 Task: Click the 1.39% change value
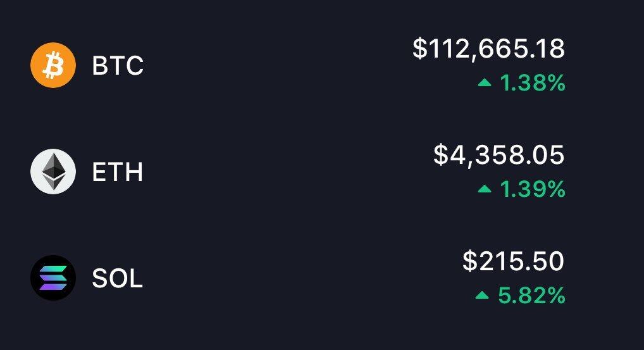(533, 189)
